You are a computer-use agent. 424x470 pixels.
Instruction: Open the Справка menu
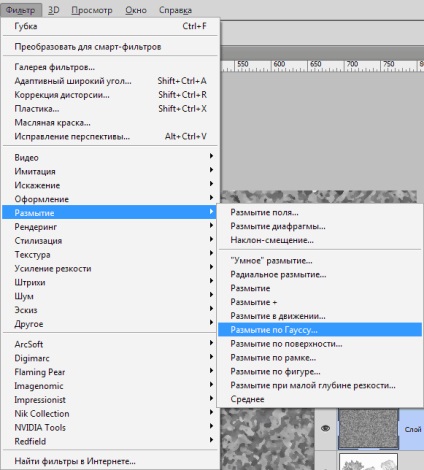(175, 10)
